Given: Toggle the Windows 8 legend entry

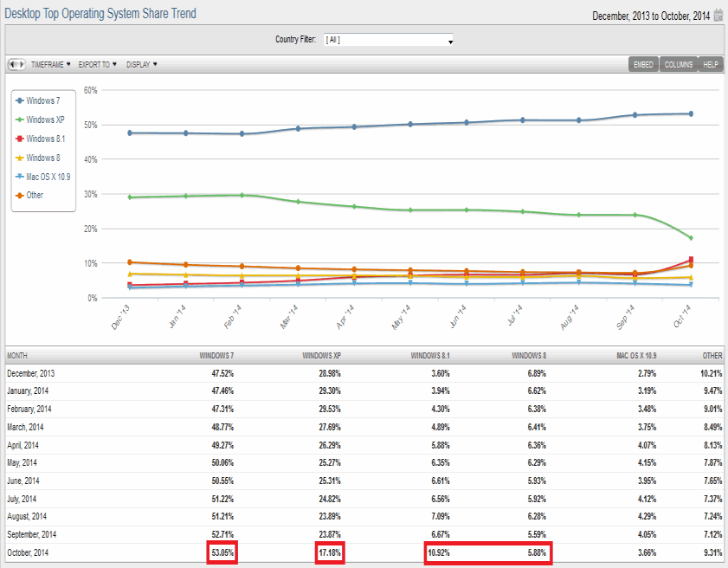Looking at the screenshot, I should click(x=38, y=158).
